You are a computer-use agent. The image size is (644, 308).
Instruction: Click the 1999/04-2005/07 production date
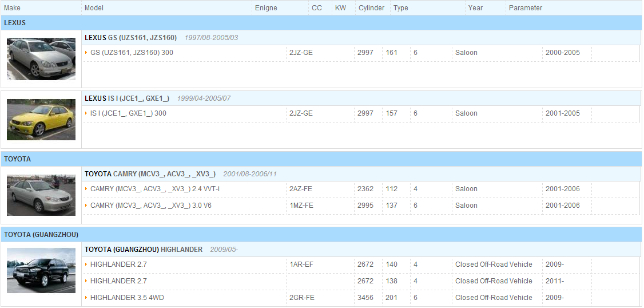(204, 98)
